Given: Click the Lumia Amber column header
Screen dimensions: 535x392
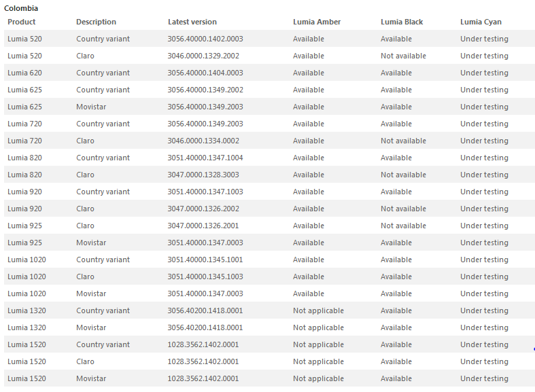Looking at the screenshot, I should pos(317,22).
